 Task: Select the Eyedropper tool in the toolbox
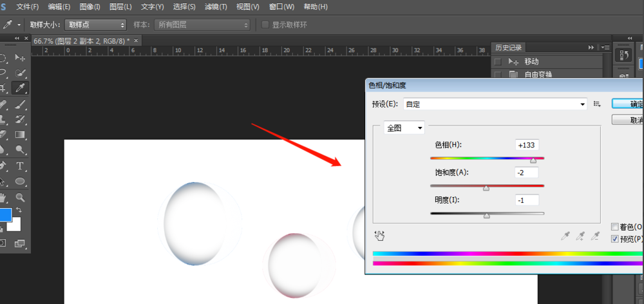(x=20, y=88)
